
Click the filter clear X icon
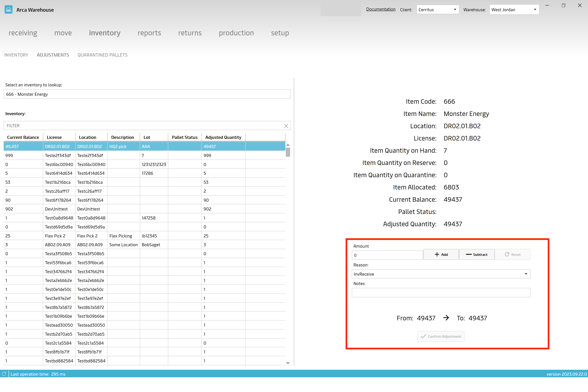286,126
